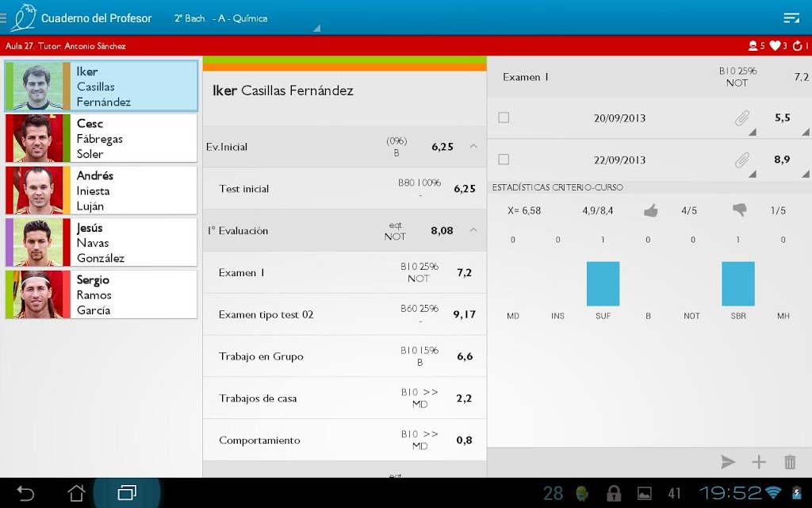Tap the Android back button
812x508 pixels.
(x=25, y=493)
